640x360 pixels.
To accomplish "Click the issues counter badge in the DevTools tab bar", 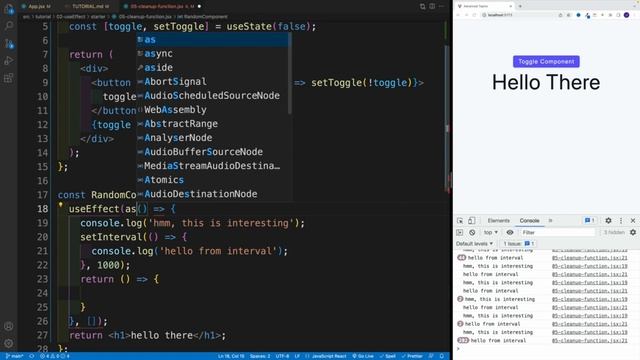I will [x=589, y=220].
